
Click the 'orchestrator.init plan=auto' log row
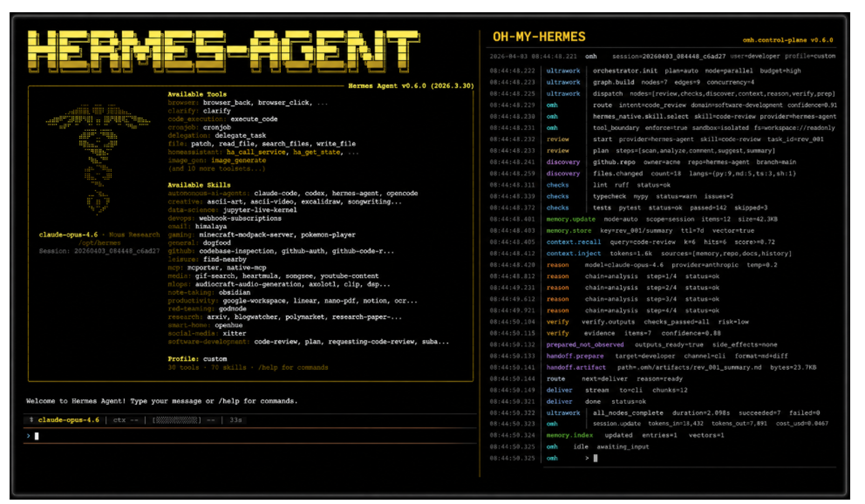[645, 71]
